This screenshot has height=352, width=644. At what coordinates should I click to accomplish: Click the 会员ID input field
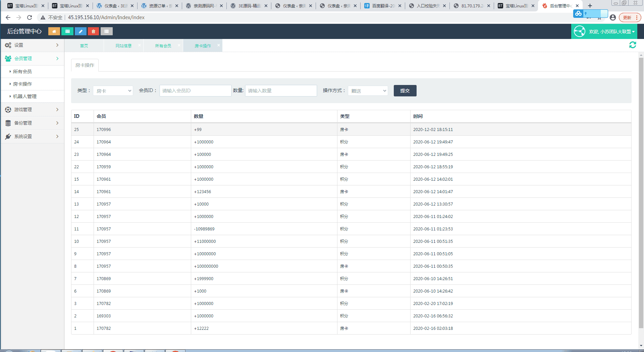pyautogui.click(x=195, y=91)
